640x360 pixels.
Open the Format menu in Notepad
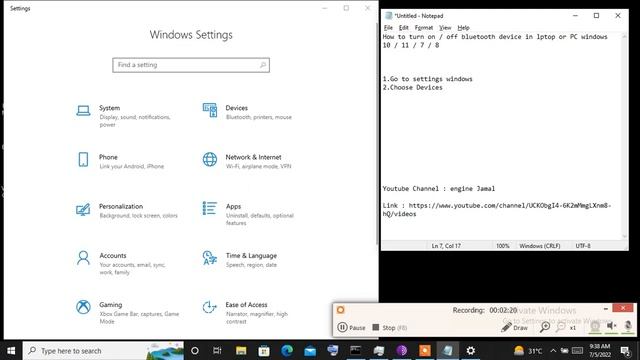pyautogui.click(x=424, y=28)
